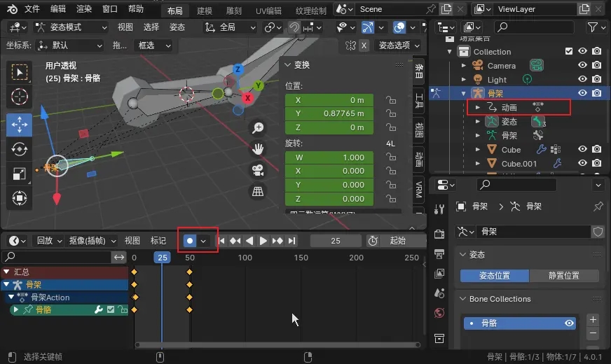Open the 姿态模式 mode dropdown
Viewport: 611px width, 364px height.
coord(71,27)
